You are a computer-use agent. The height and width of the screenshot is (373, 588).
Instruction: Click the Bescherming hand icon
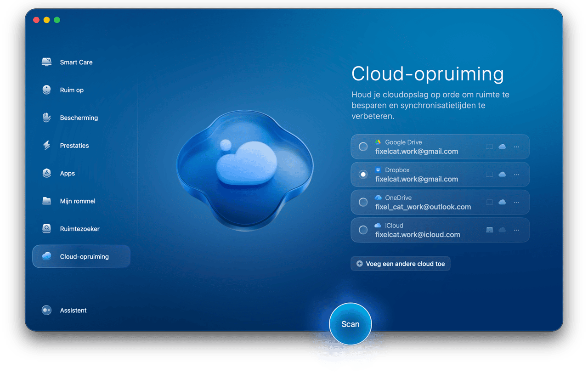click(x=46, y=118)
